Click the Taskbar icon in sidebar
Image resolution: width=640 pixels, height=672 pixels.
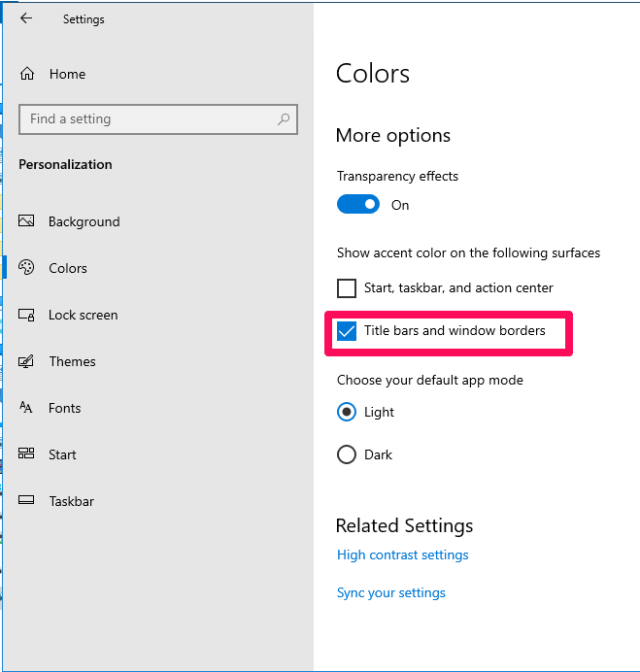click(26, 500)
